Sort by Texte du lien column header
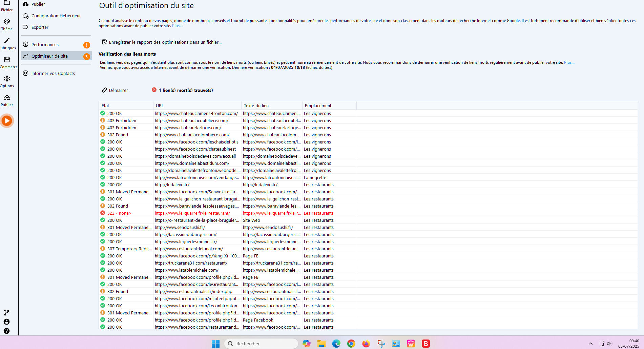 (x=272, y=105)
